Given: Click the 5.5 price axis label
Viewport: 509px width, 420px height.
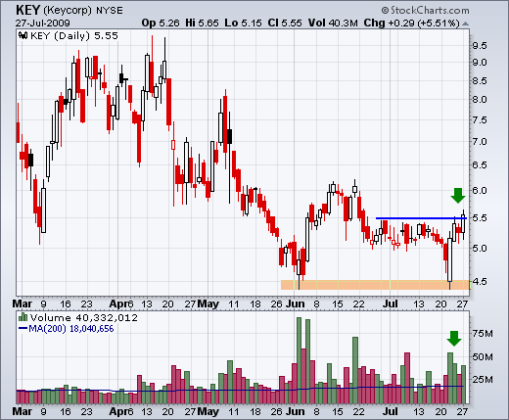Looking at the screenshot, I should click(480, 218).
